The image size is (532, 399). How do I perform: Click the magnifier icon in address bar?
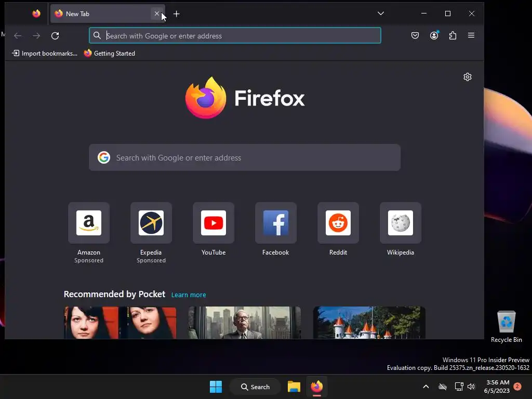[x=97, y=36]
